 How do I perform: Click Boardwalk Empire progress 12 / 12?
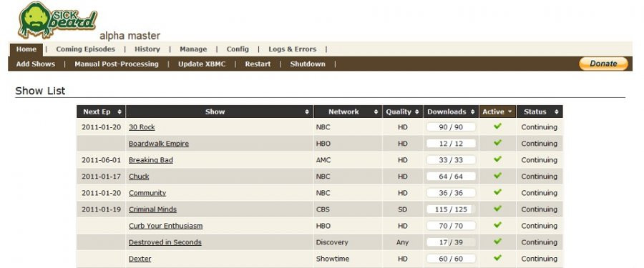pyautogui.click(x=451, y=144)
